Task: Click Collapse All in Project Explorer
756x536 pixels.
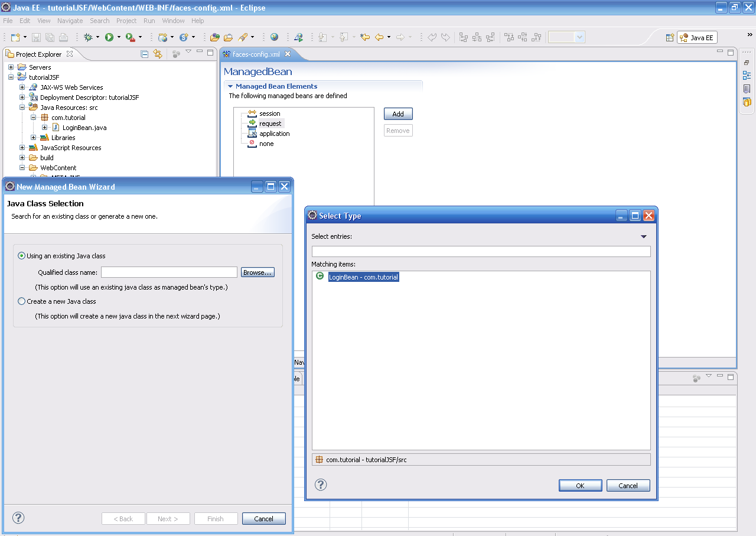Action: pyautogui.click(x=145, y=54)
